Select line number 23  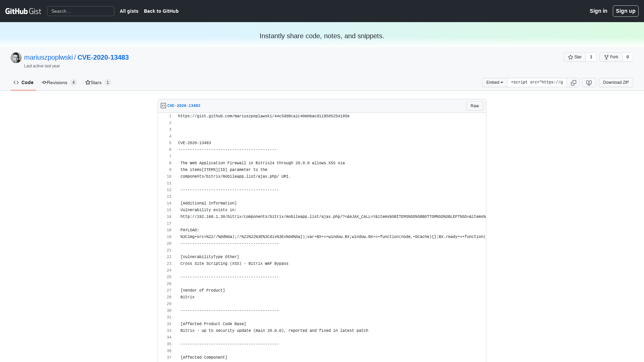(x=166, y=264)
